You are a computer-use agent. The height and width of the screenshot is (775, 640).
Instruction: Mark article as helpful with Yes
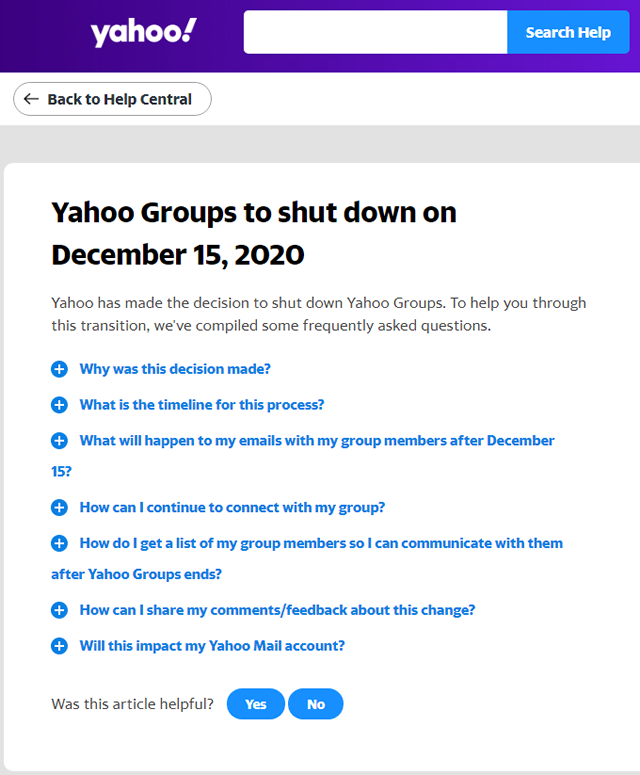256,704
